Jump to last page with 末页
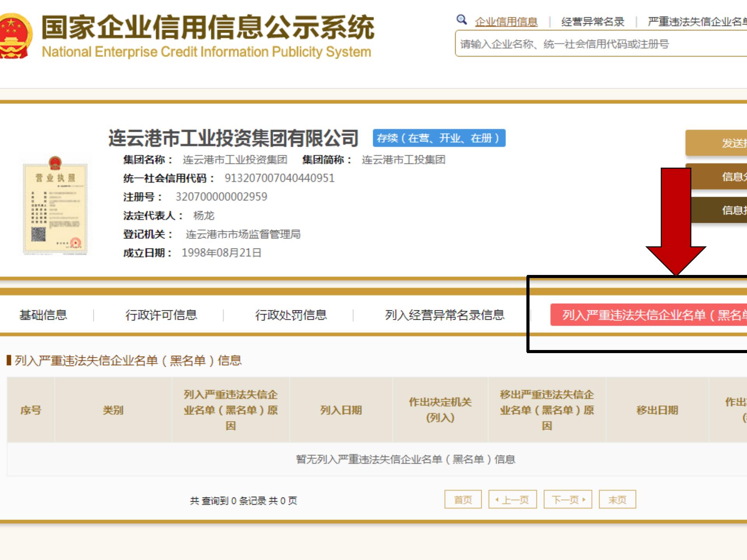 pos(617,499)
